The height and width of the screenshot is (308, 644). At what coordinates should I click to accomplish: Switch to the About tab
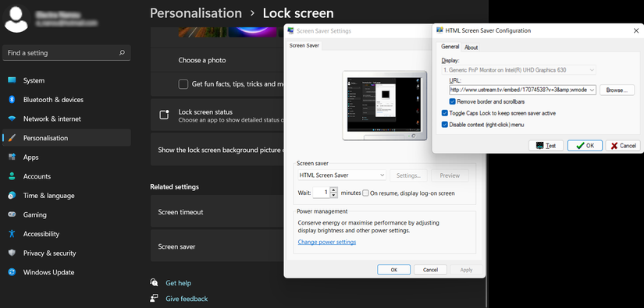471,48
